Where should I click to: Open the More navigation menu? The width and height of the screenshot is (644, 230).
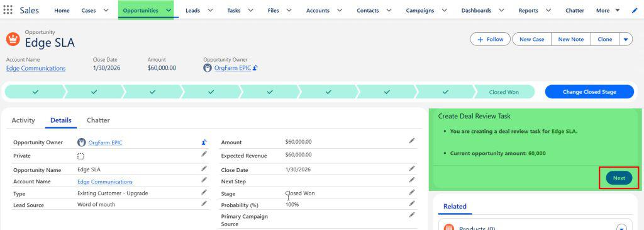click(608, 10)
